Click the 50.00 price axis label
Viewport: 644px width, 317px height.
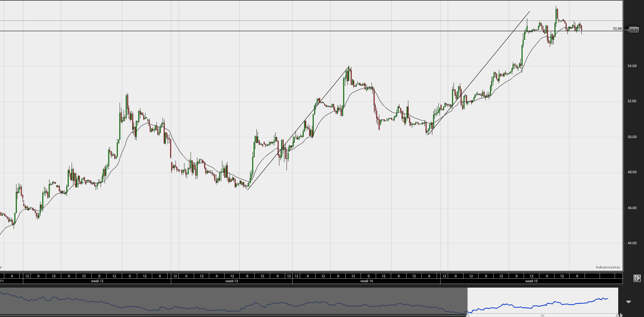click(x=632, y=137)
